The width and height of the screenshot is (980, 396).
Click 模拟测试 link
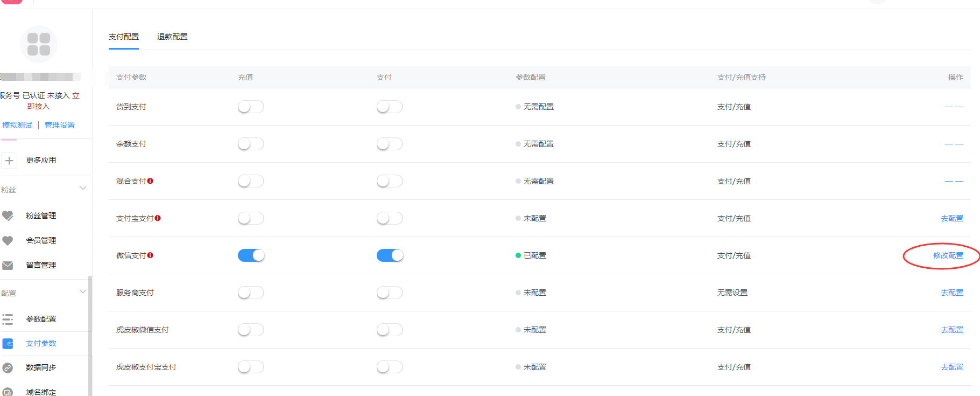17,125
